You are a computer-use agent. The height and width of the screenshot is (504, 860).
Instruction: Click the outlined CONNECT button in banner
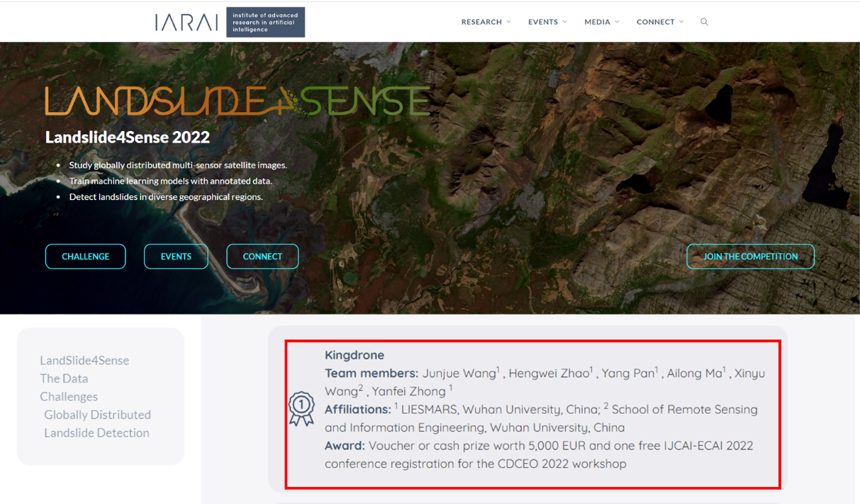click(262, 257)
